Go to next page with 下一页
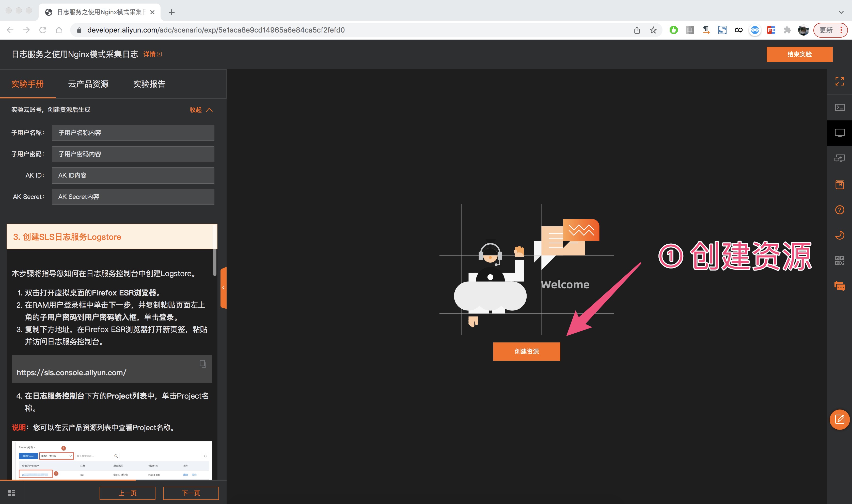Screen dimensions: 852x504 coord(191,493)
